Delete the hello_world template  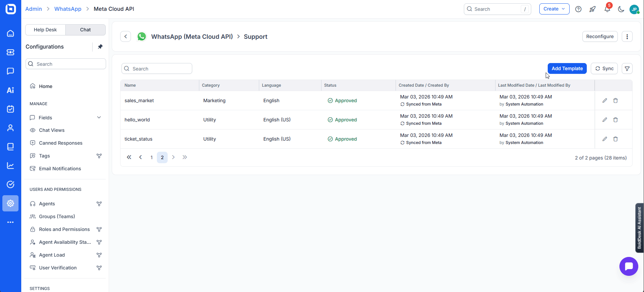[x=615, y=120]
